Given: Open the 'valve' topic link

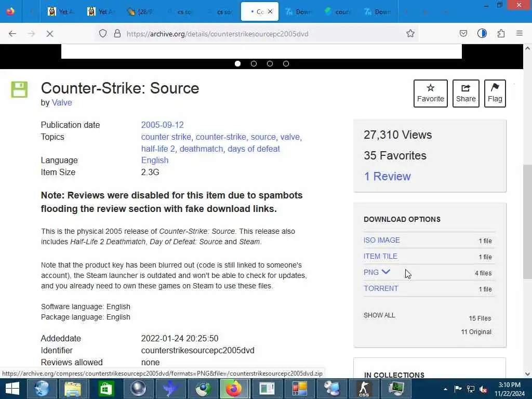Looking at the screenshot, I should pos(290,137).
